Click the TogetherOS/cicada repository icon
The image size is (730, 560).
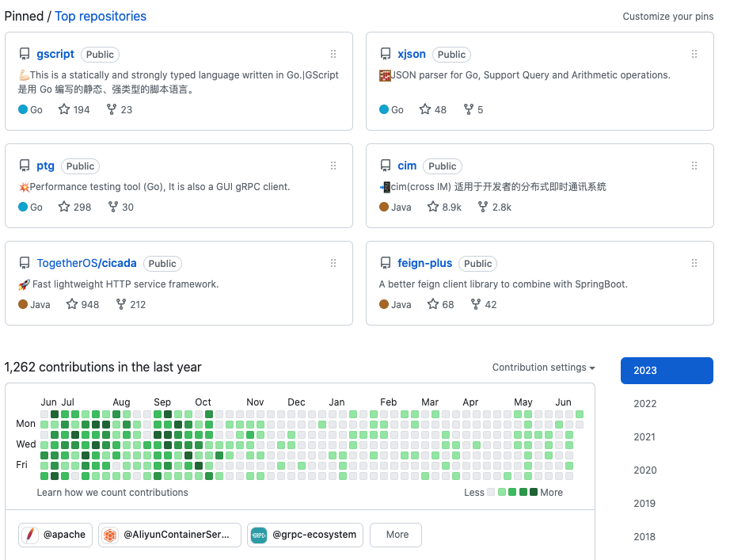pyautogui.click(x=25, y=263)
